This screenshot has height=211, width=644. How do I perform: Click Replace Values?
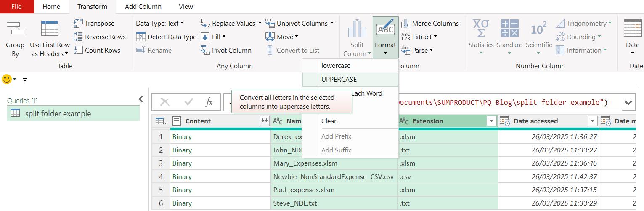coord(231,23)
